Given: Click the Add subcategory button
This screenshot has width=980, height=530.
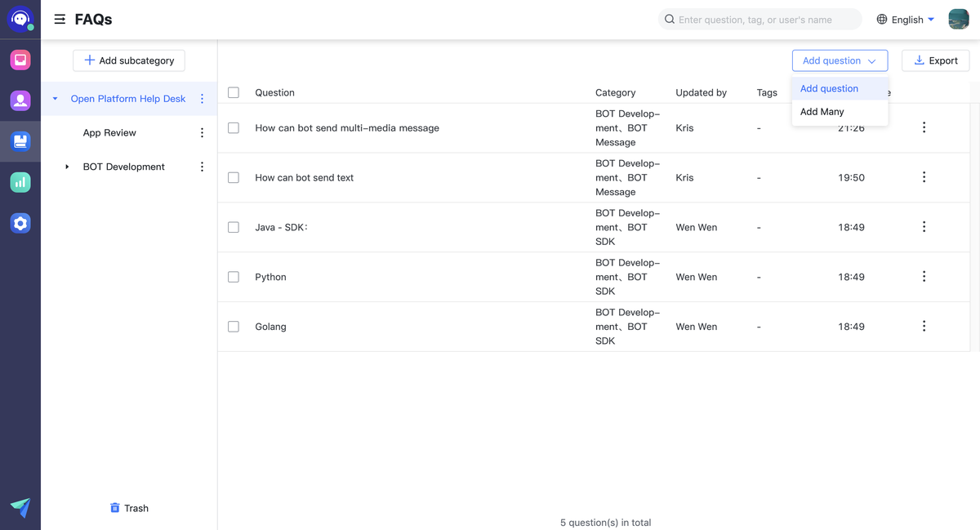Looking at the screenshot, I should pyautogui.click(x=129, y=60).
